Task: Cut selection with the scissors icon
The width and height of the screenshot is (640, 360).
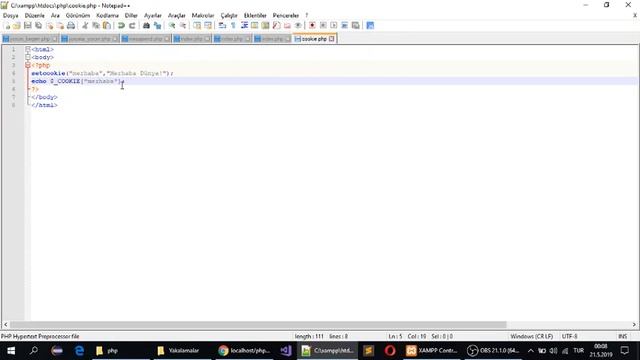Action: pos(85,26)
